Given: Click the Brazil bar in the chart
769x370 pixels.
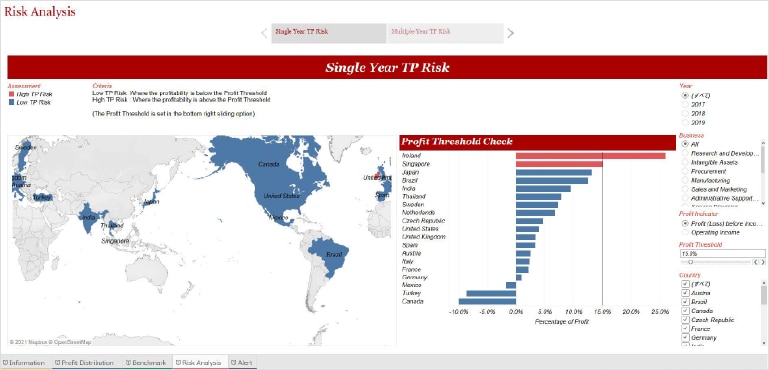Looking at the screenshot, I should coord(552,181).
